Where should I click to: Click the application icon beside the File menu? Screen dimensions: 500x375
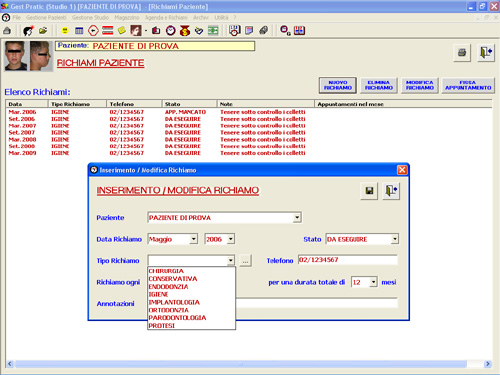point(6,17)
